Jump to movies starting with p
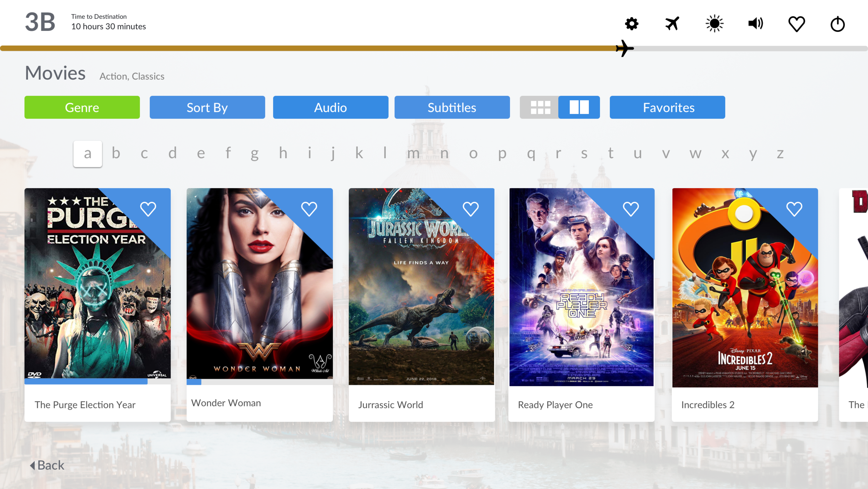 502,154
